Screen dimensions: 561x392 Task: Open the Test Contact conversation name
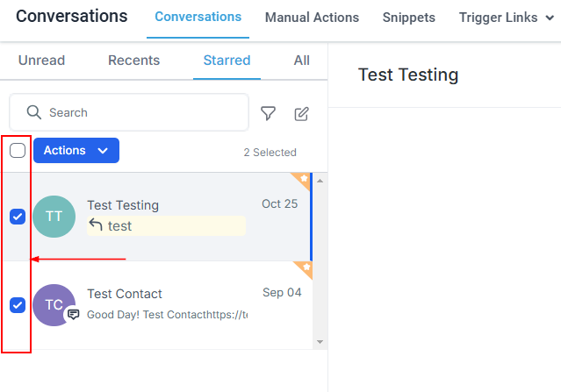click(x=125, y=294)
